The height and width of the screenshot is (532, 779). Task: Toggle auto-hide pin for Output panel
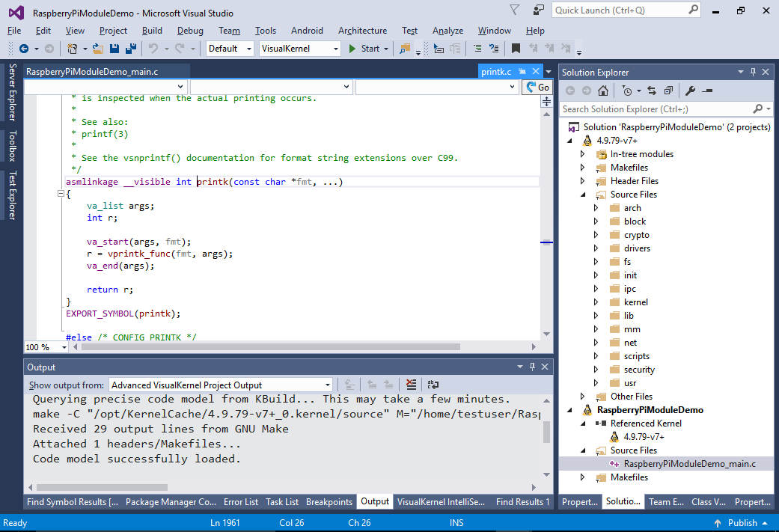[532, 367]
